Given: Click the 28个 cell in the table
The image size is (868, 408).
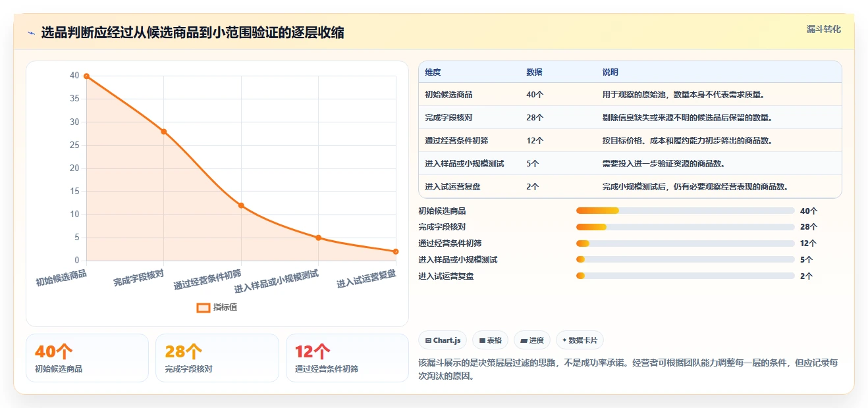Looking at the screenshot, I should 535,118.
